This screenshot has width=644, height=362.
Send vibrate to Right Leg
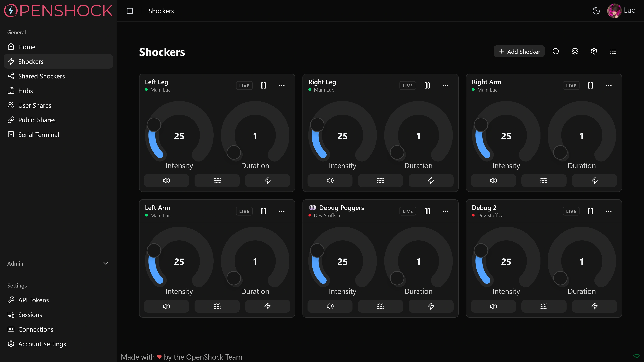tap(381, 180)
